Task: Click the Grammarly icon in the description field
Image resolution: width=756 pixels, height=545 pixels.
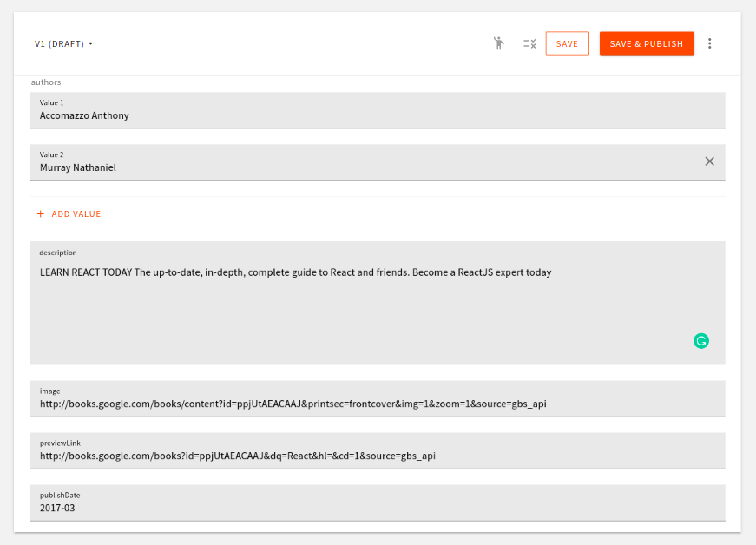Action: [x=700, y=340]
